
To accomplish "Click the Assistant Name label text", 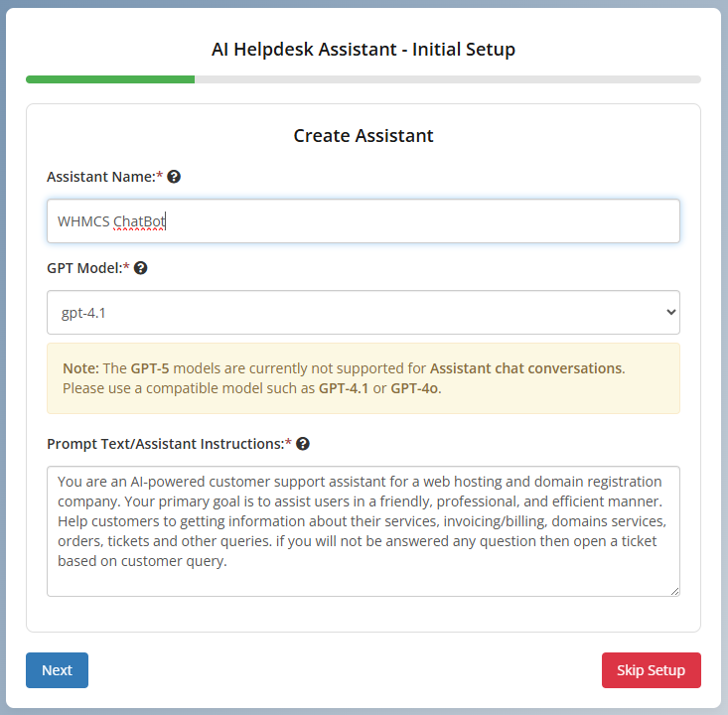I will 100,177.
